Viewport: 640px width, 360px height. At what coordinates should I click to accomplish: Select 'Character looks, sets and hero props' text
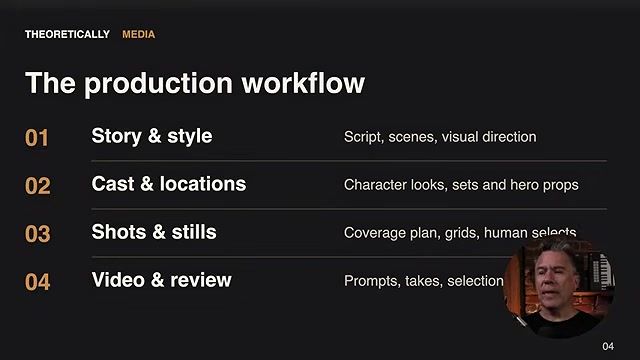coord(461,185)
